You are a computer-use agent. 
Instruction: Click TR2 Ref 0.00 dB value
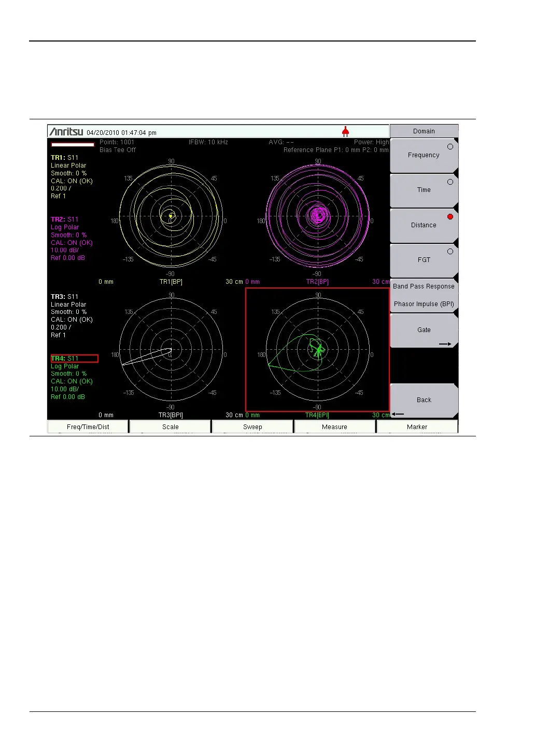(68, 258)
